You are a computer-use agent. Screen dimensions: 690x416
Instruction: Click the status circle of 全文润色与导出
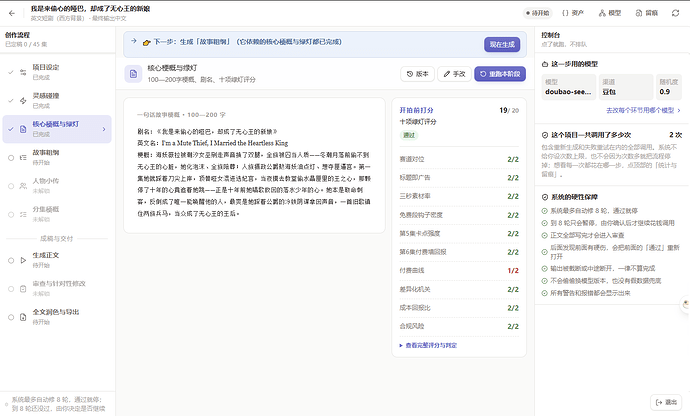[11, 317]
